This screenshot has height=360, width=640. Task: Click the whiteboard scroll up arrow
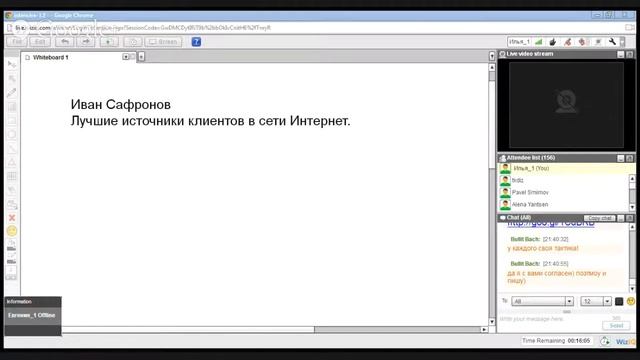(492, 67)
